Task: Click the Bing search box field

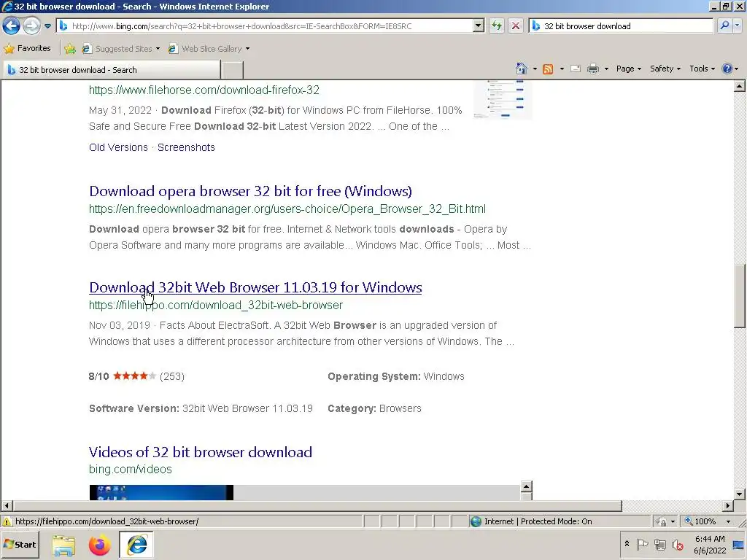Action: (x=621, y=26)
